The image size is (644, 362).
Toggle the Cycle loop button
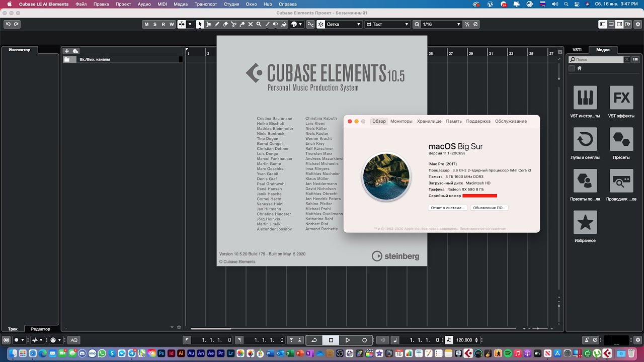pos(314,340)
